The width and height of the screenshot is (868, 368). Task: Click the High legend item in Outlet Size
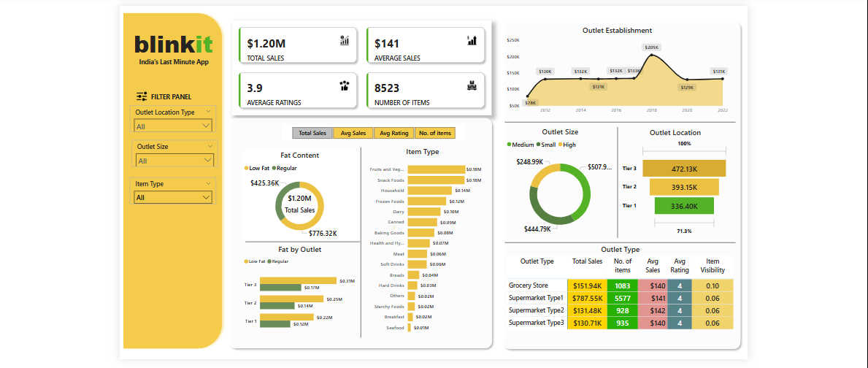[567, 145]
